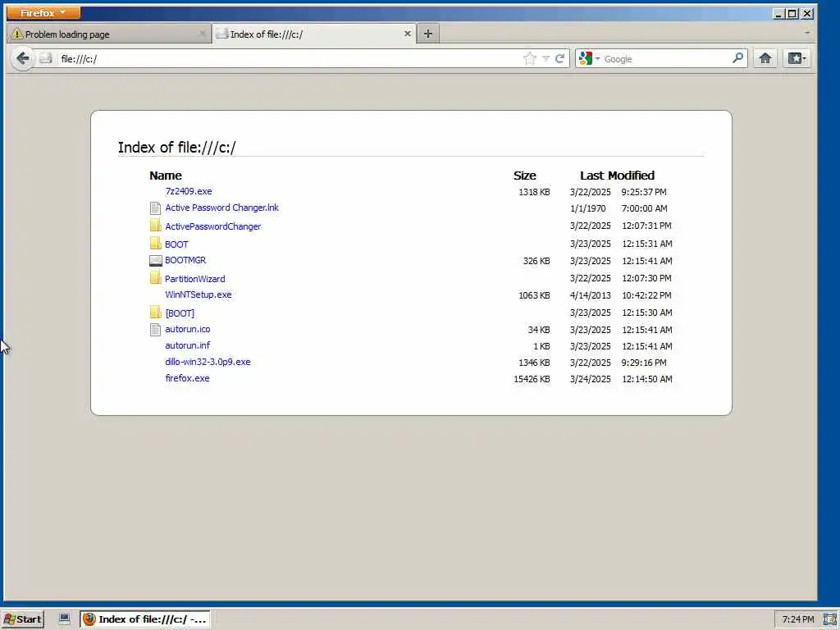The image size is (840, 630).
Task: Click the PartitionWizard folder icon
Action: tap(155, 277)
